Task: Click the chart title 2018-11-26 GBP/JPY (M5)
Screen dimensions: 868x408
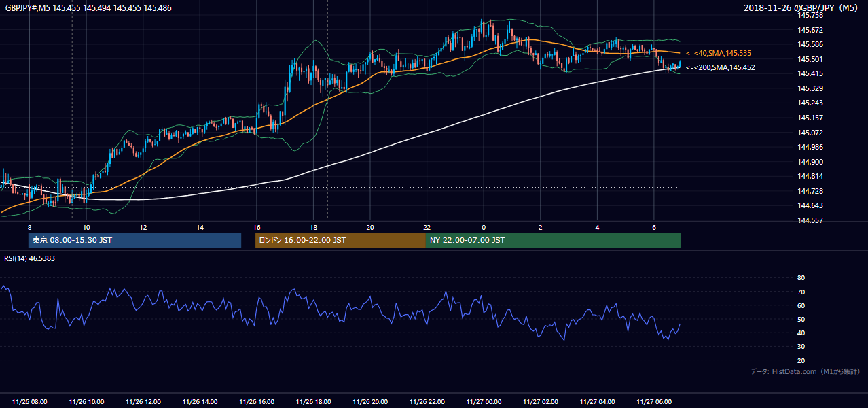Action: (802, 7)
